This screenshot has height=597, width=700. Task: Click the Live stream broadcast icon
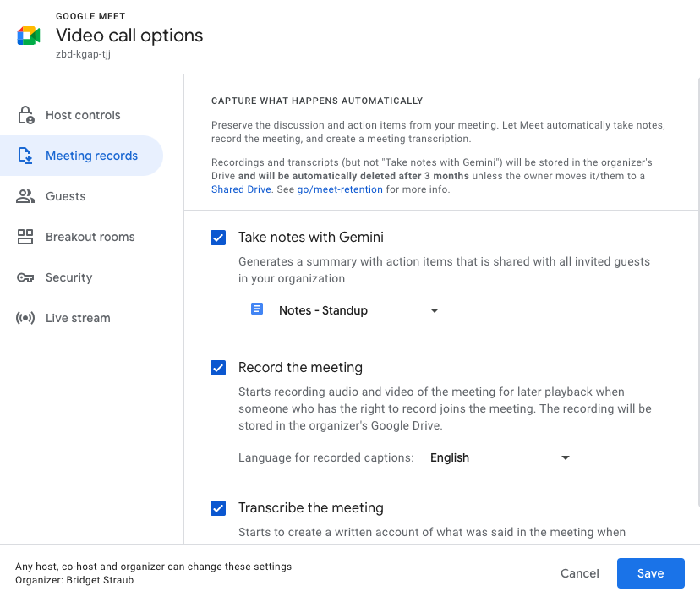pos(26,318)
